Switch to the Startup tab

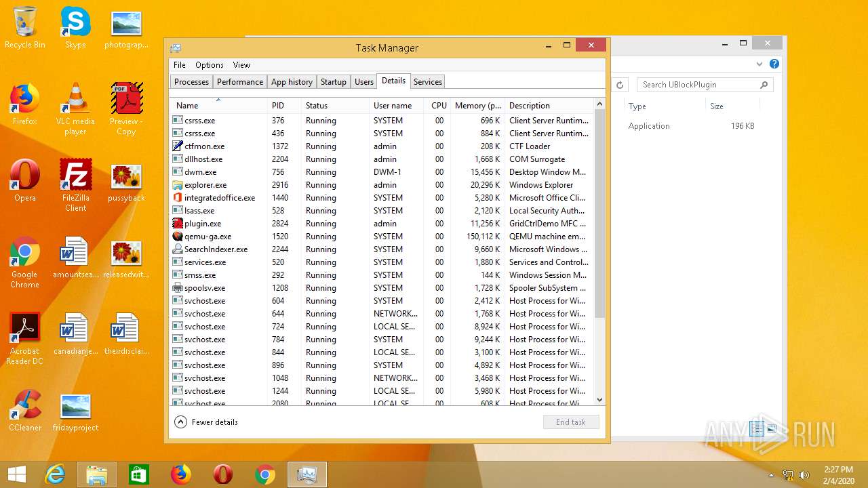[x=334, y=82]
